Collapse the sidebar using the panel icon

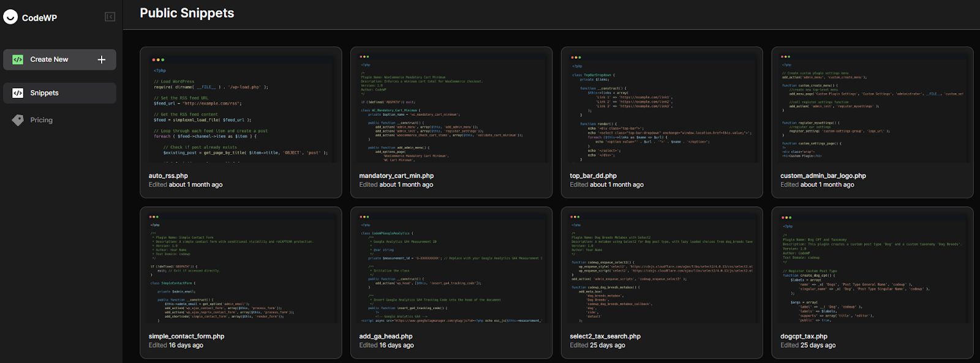point(110,17)
